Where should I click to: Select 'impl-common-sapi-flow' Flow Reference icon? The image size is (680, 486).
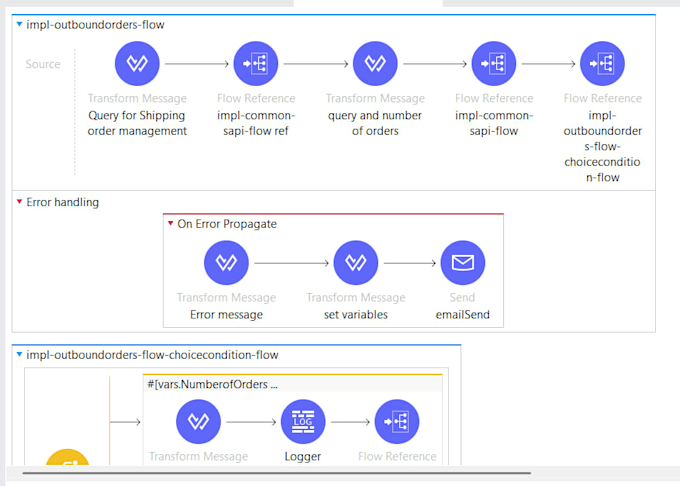494,63
